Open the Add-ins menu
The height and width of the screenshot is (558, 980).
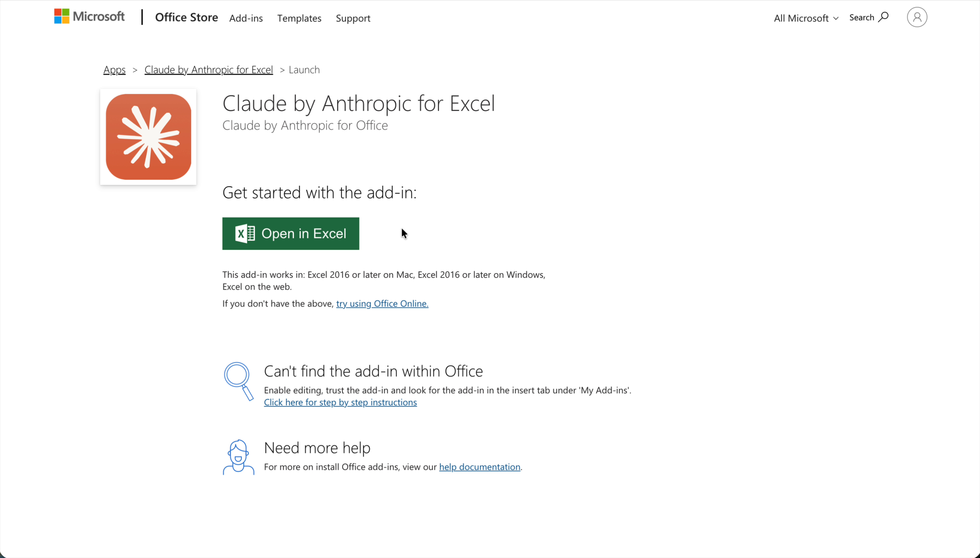pos(246,18)
